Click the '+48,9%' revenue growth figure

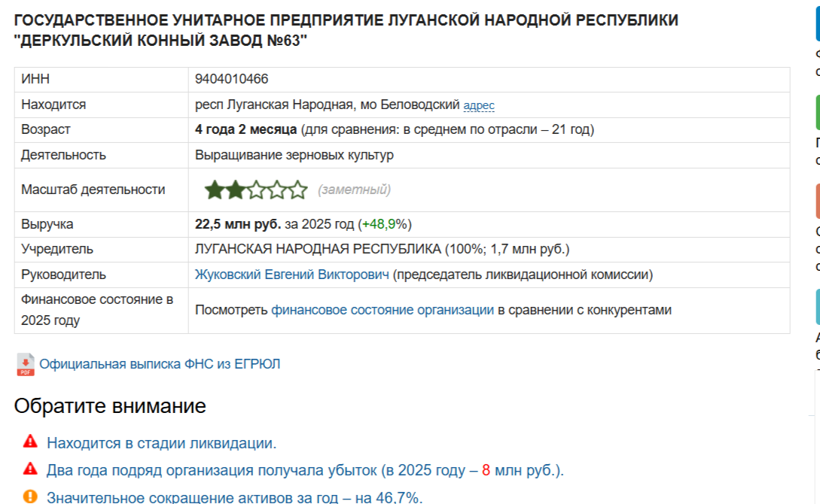coord(384,225)
